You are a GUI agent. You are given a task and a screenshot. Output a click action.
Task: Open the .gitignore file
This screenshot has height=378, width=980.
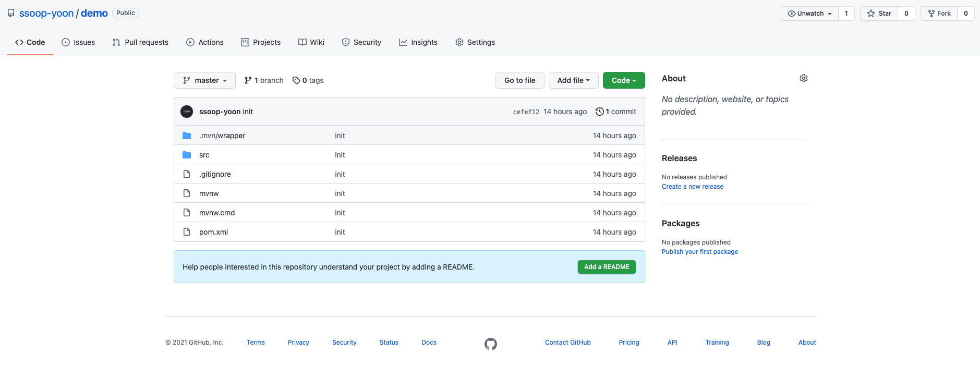pos(215,174)
